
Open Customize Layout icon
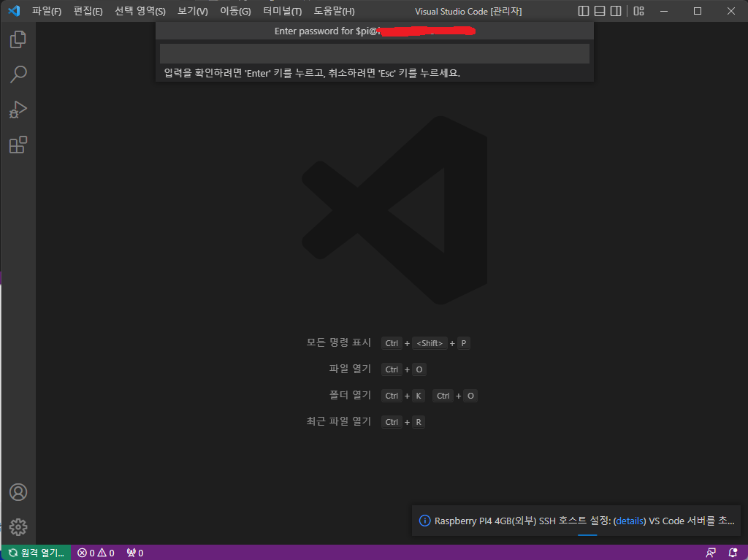pos(638,11)
